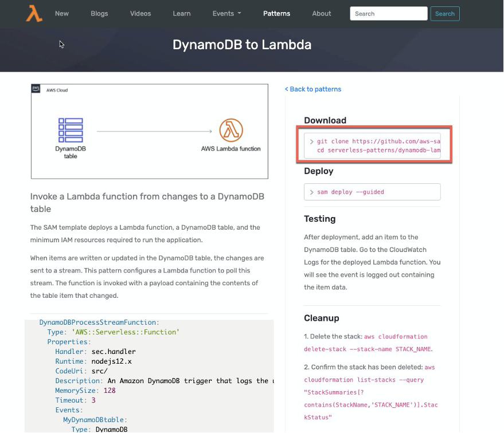
Task: Click the AWS Lambda function icon in the diagram
Action: click(x=231, y=131)
